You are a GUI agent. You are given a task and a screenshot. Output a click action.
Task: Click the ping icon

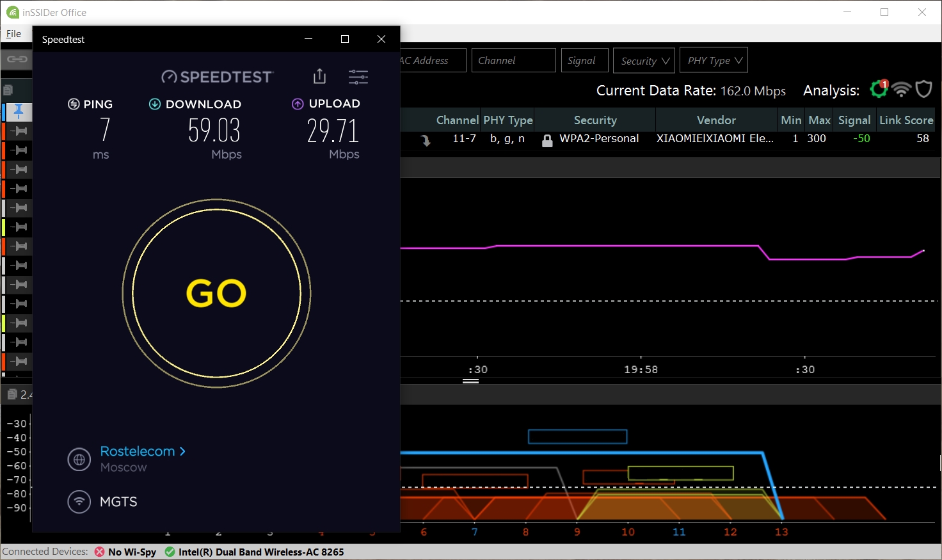pyautogui.click(x=74, y=104)
